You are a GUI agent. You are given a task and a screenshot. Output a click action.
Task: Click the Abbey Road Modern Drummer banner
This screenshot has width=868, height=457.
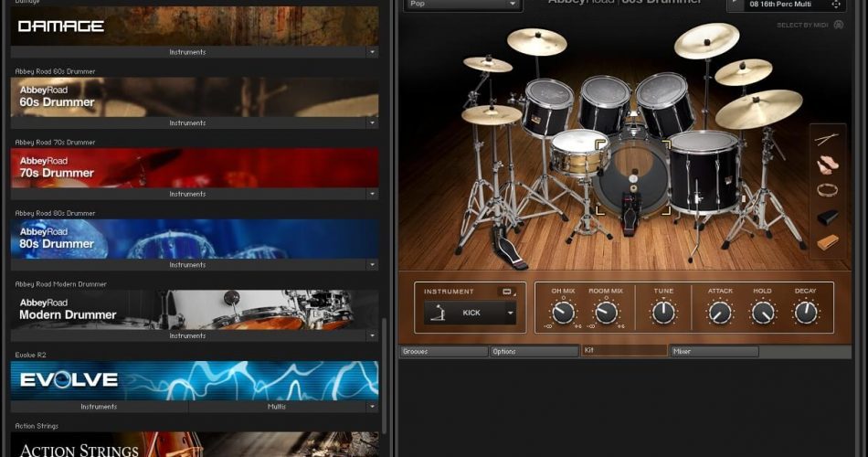click(195, 310)
